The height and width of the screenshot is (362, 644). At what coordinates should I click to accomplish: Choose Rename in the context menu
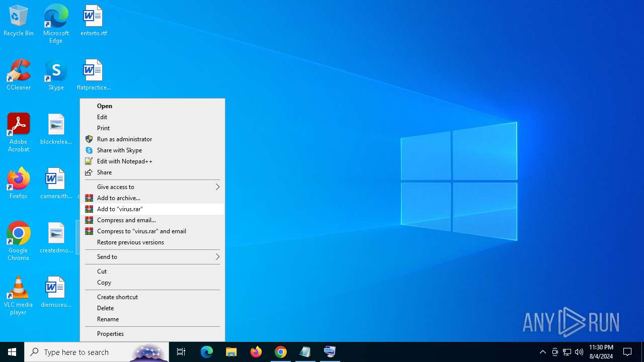(152, 319)
